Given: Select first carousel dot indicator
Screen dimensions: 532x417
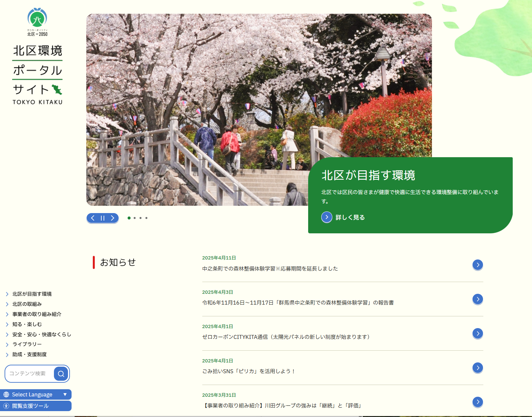Looking at the screenshot, I should tap(129, 218).
